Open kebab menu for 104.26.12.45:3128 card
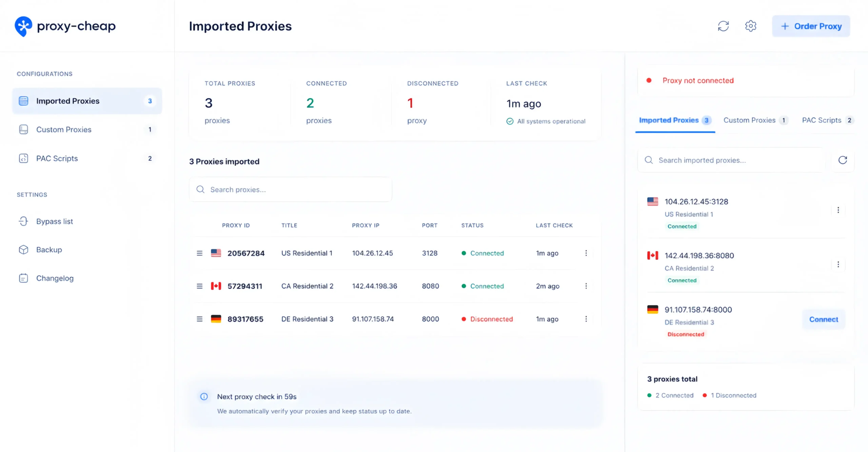 pos(838,210)
